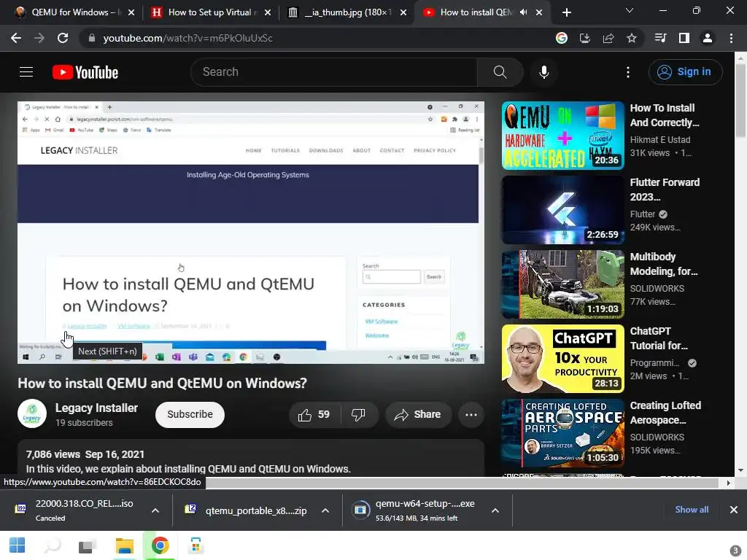Screen dimensions: 747x560
Task: Expand options for the iso download
Action: 155,510
